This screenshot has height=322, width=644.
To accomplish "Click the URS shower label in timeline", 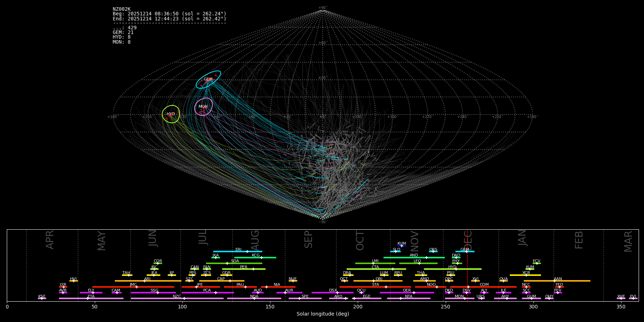I will click(480, 297).
